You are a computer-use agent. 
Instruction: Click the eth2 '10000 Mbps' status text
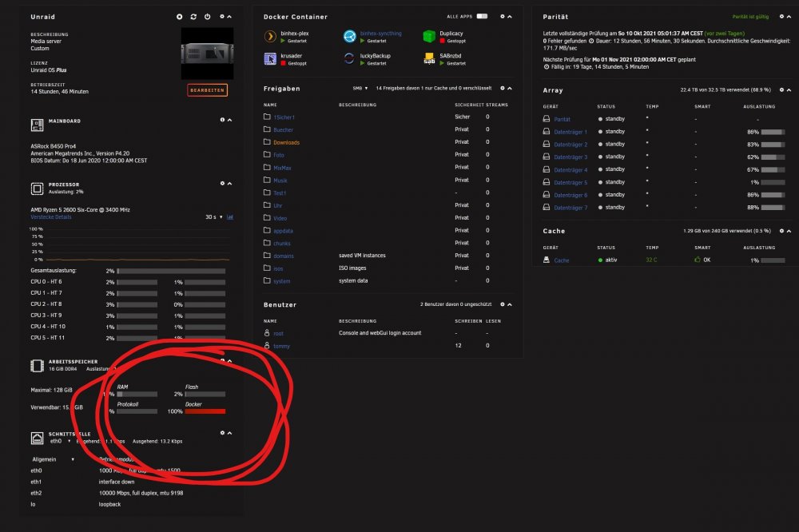click(141, 493)
